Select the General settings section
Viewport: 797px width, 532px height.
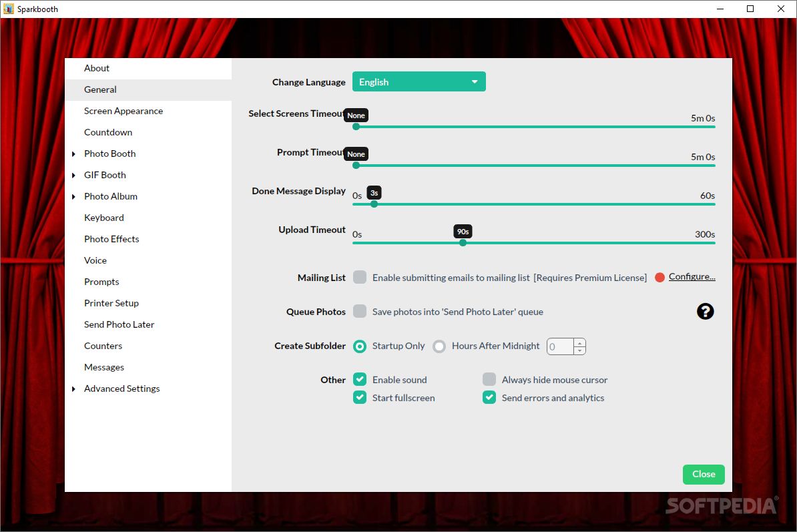tap(148, 89)
